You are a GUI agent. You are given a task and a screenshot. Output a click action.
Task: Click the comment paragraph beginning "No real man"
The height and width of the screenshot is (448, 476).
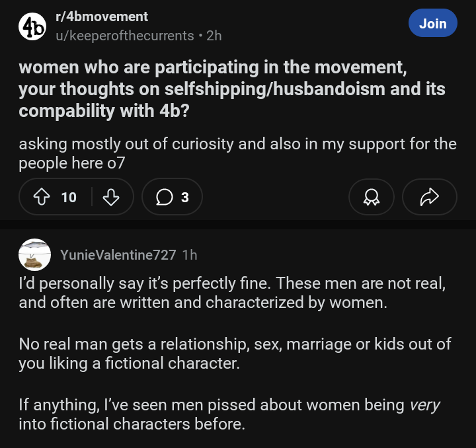point(235,354)
